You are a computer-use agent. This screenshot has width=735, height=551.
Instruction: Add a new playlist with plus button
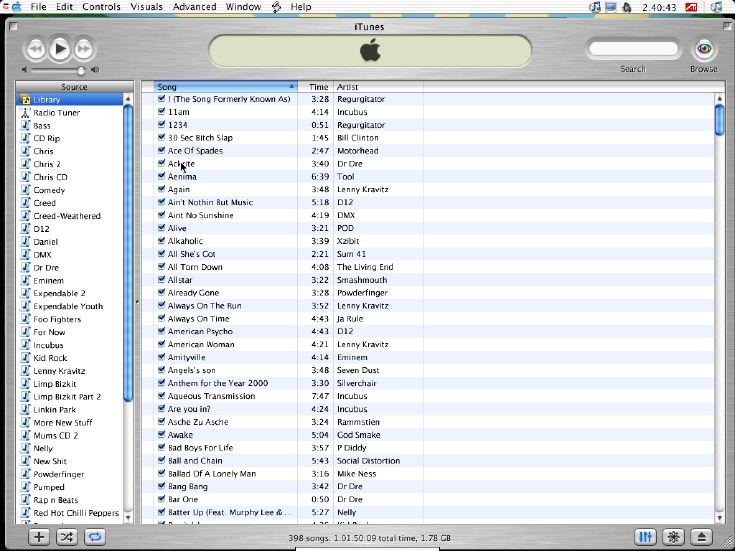pos(39,537)
